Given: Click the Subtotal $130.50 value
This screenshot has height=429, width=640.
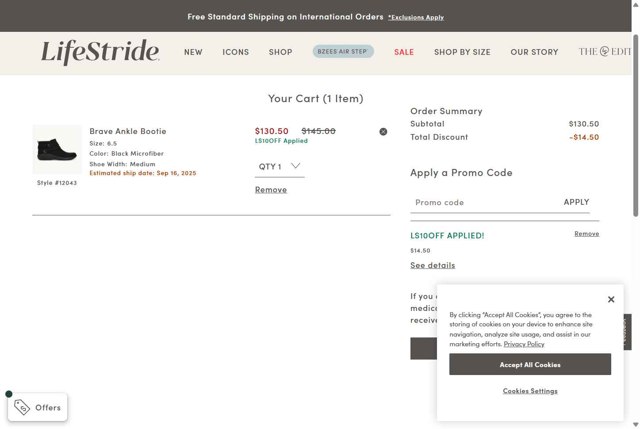Looking at the screenshot, I should pos(584,124).
